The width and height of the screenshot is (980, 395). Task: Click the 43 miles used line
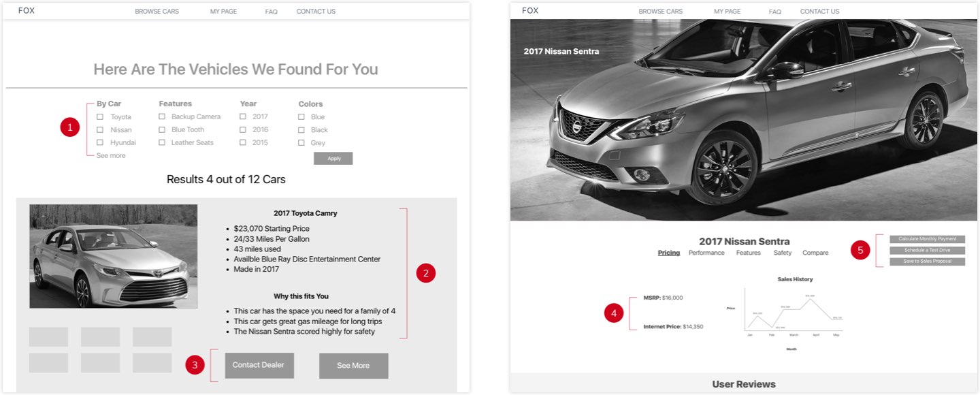point(257,249)
